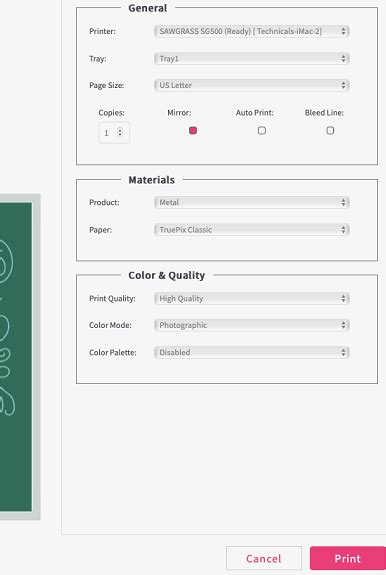The image size is (386, 575).
Task: Disable the Mirror checkbox
Action: 193,131
